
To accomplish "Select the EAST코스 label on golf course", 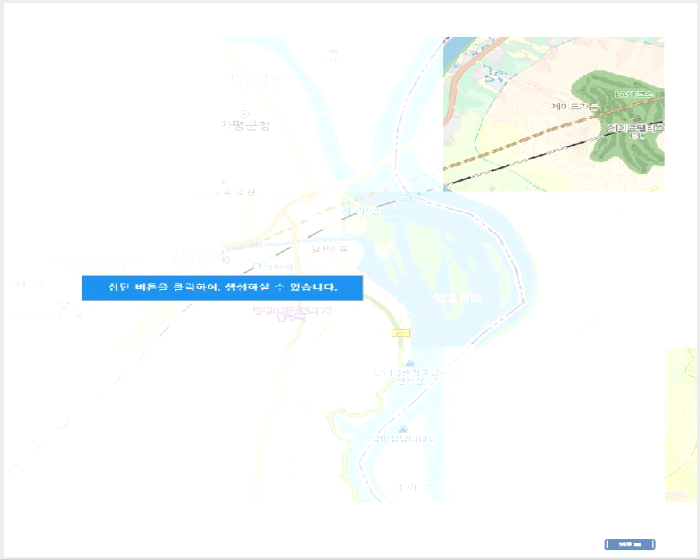I will [x=633, y=95].
